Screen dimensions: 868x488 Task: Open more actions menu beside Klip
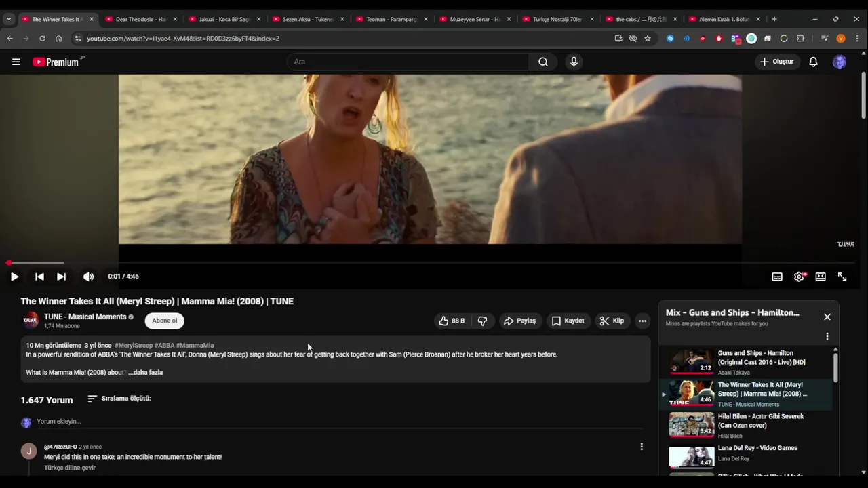[x=642, y=321]
